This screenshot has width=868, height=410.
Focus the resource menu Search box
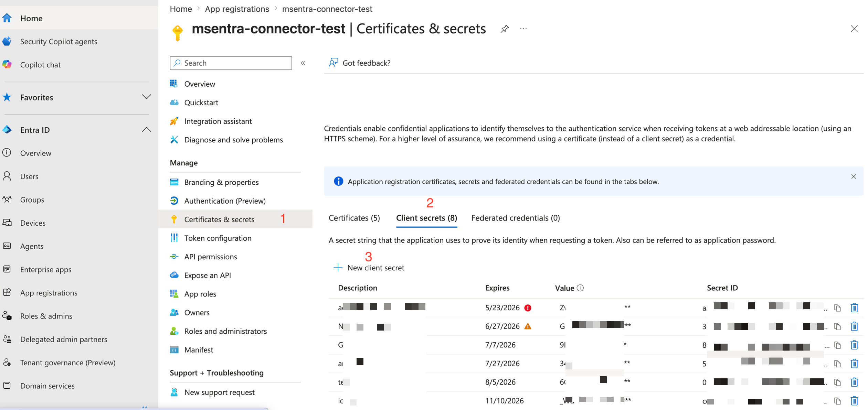tap(231, 63)
